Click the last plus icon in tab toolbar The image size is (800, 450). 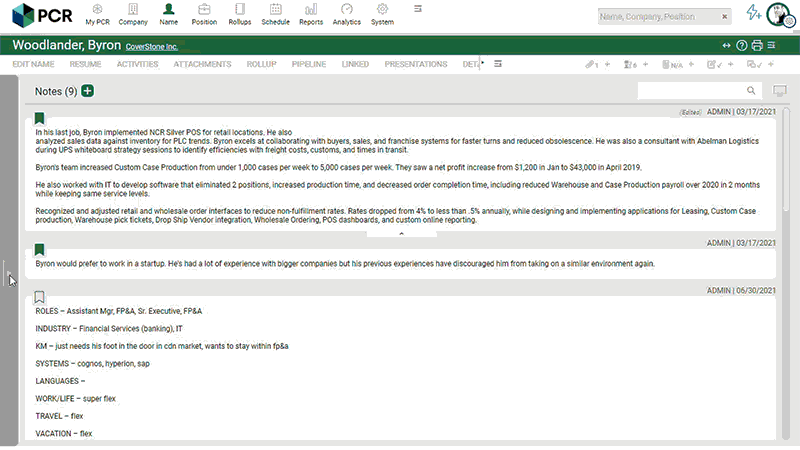[x=771, y=64]
